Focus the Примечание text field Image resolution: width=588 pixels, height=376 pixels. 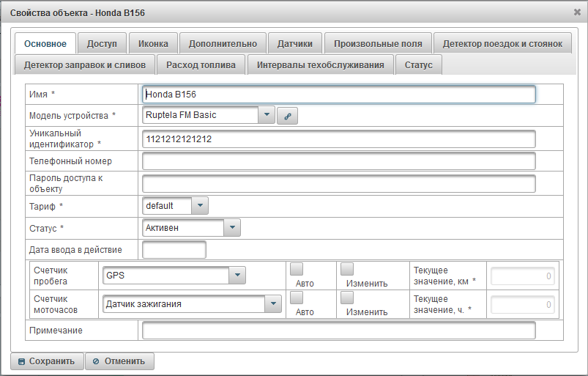point(338,331)
